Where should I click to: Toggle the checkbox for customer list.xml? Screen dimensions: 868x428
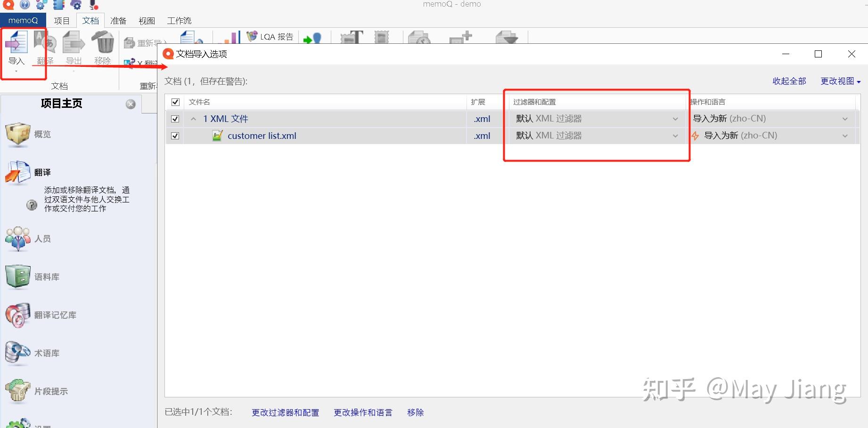pyautogui.click(x=175, y=136)
